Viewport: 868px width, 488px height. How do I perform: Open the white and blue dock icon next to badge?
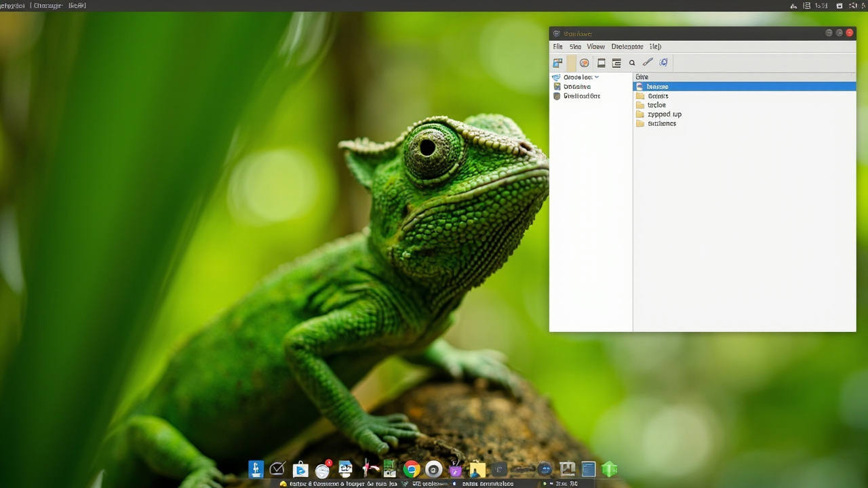point(345,469)
